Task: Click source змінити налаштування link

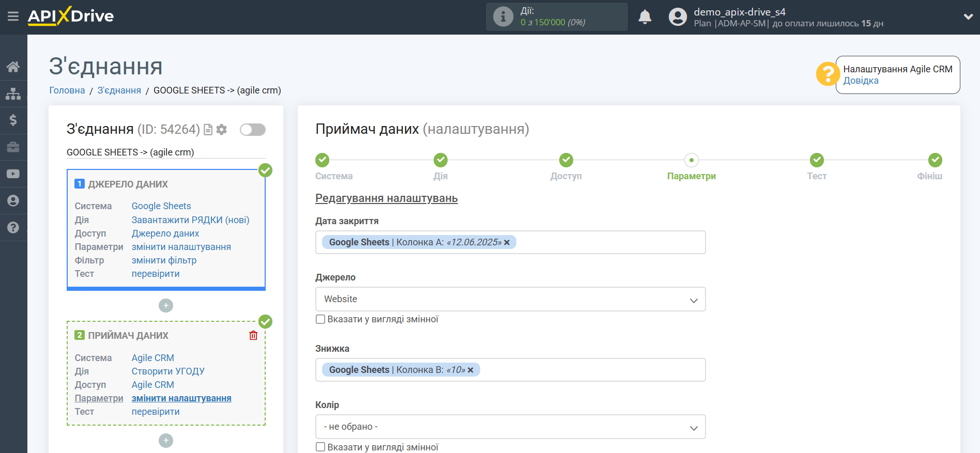Action: click(x=181, y=247)
